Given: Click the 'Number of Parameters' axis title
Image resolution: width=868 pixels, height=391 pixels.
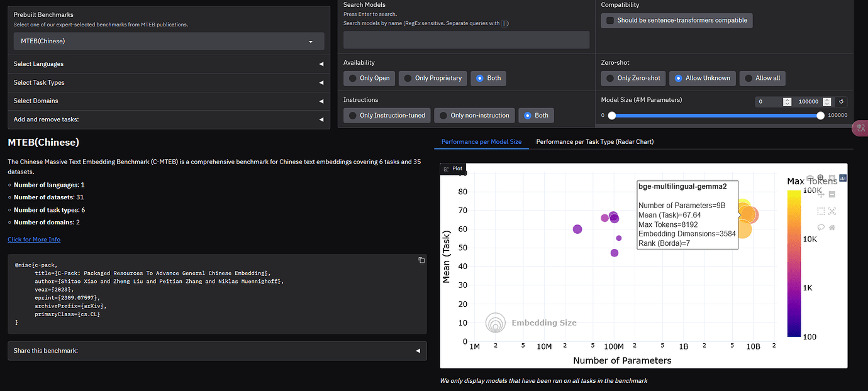Looking at the screenshot, I should tap(622, 361).
